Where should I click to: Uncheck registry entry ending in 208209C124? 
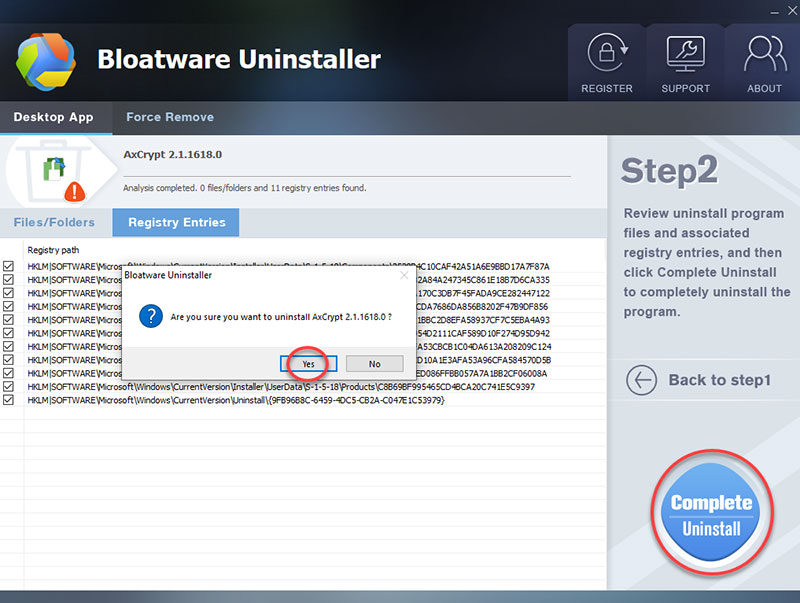pyautogui.click(x=8, y=346)
